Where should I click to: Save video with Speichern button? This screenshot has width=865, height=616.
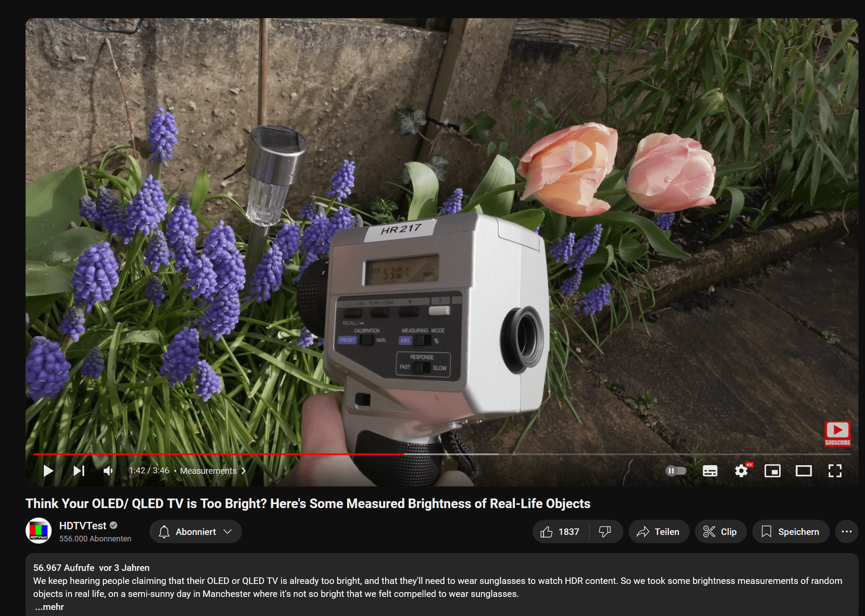(791, 532)
